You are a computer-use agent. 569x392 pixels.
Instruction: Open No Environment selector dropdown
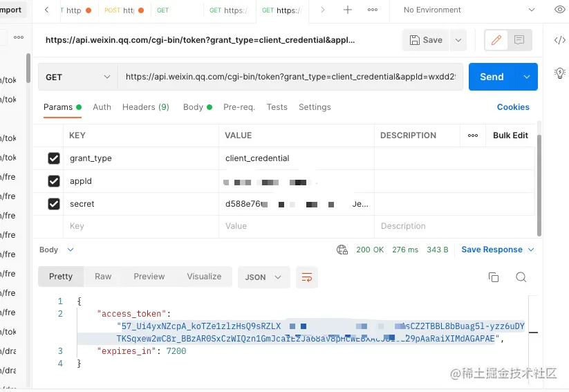(469, 10)
